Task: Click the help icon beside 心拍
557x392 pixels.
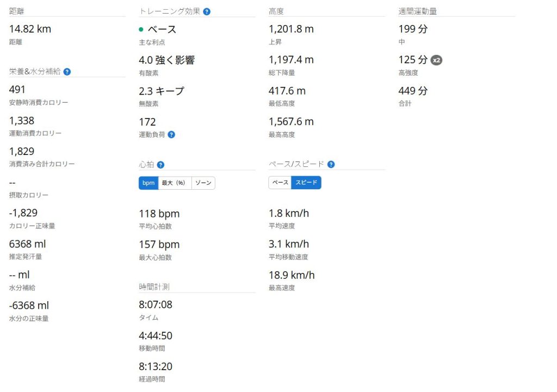Action: pos(160,165)
